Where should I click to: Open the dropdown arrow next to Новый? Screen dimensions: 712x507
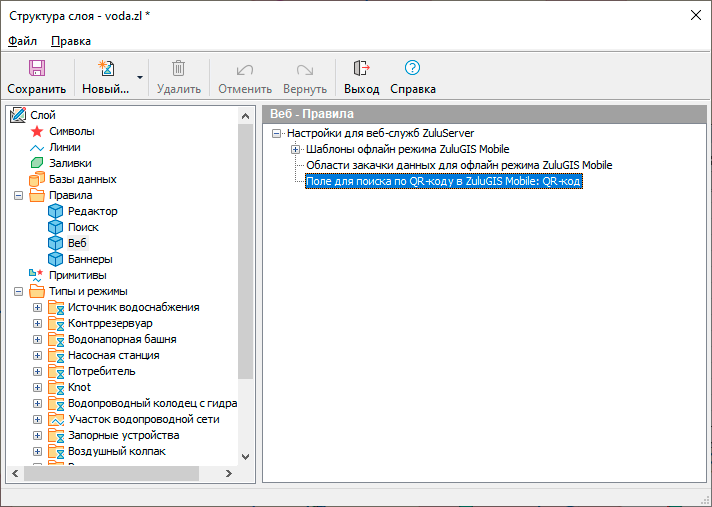point(140,77)
